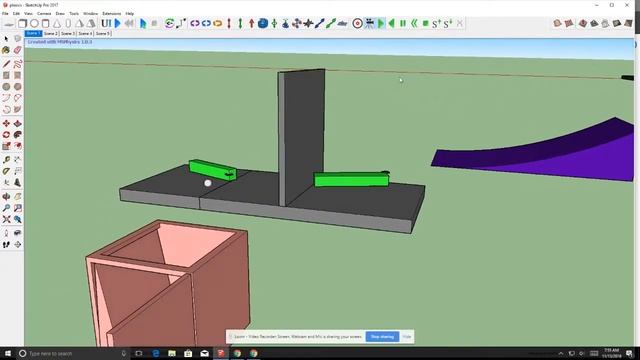
Task: Choose the cone primitive shape icon
Action: [x=57, y=24]
